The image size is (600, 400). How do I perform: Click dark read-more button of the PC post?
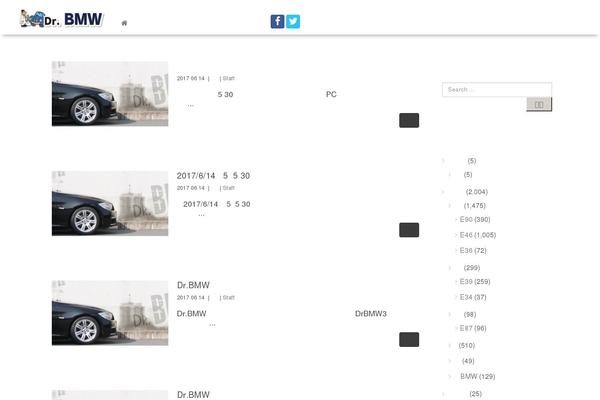409,120
